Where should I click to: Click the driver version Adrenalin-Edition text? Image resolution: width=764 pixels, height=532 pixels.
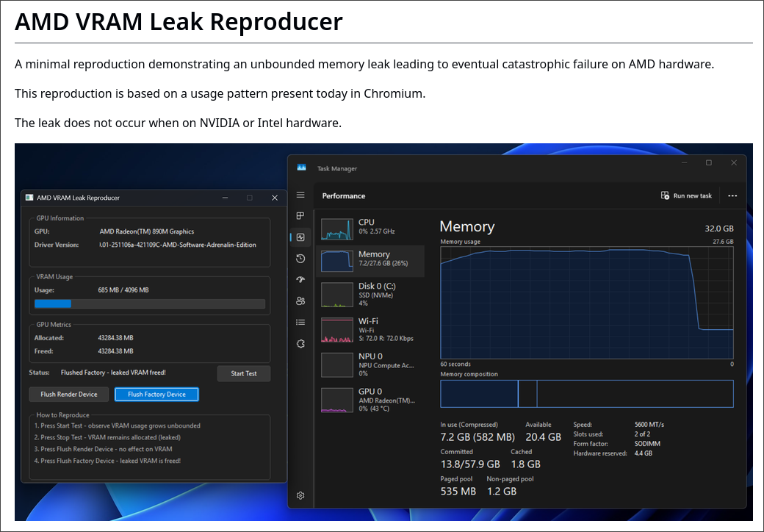tap(178, 245)
